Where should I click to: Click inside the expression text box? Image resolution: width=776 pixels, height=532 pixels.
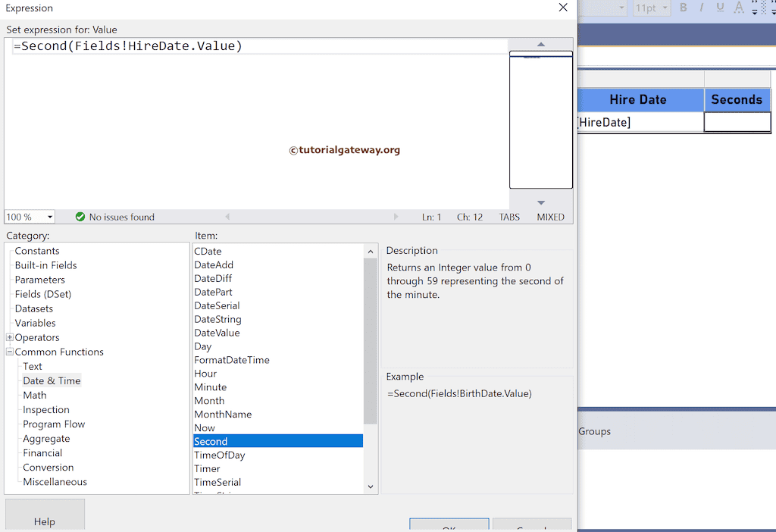257,124
